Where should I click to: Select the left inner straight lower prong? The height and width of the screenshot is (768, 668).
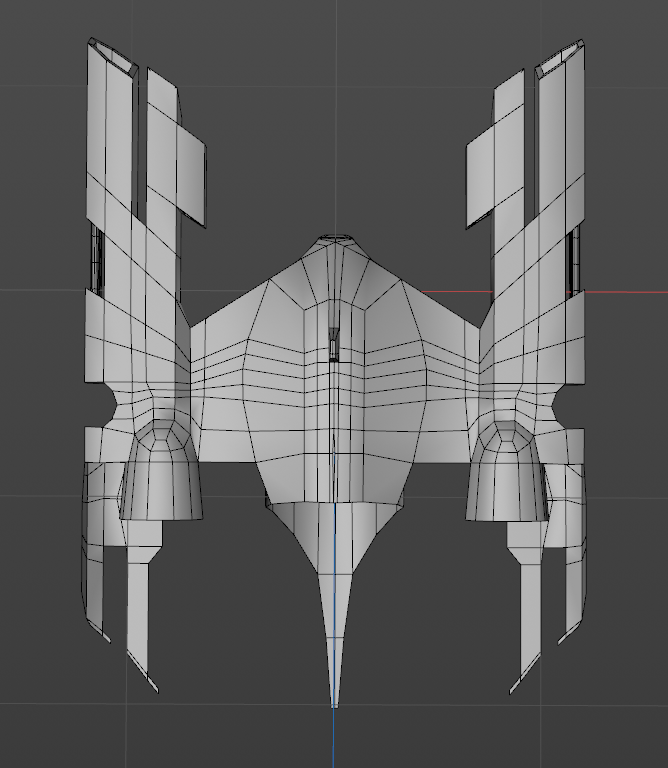coord(140,607)
